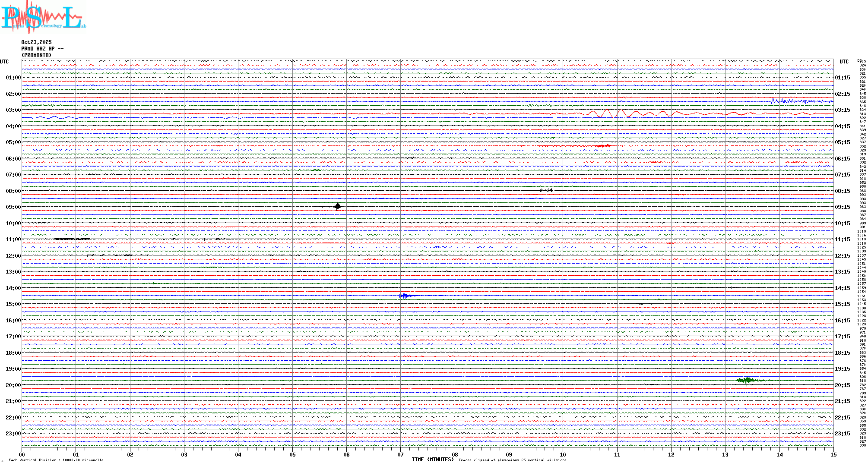Click the black seismic burst on 09:00 trace

coord(338,206)
